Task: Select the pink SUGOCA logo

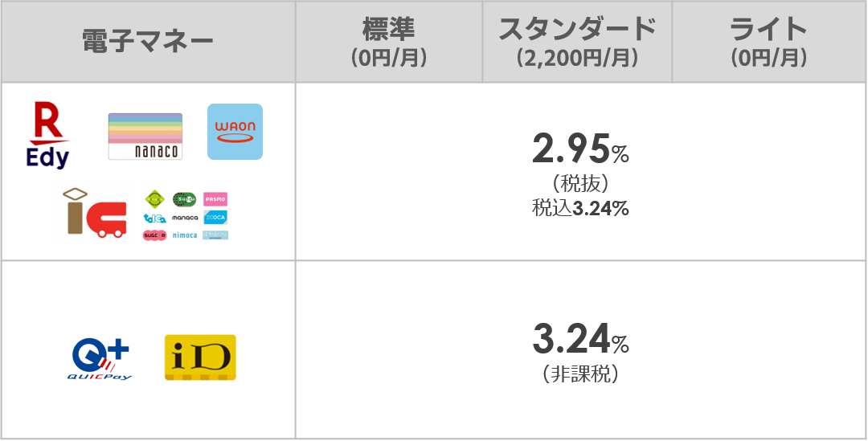Action: click(x=154, y=235)
